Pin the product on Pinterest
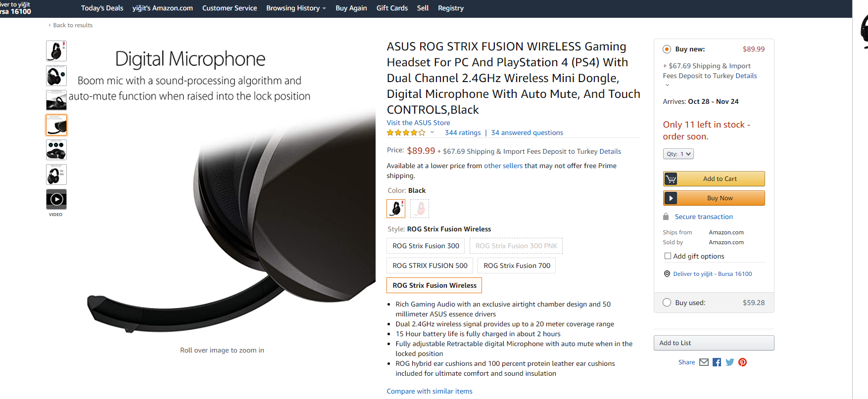 [742, 362]
